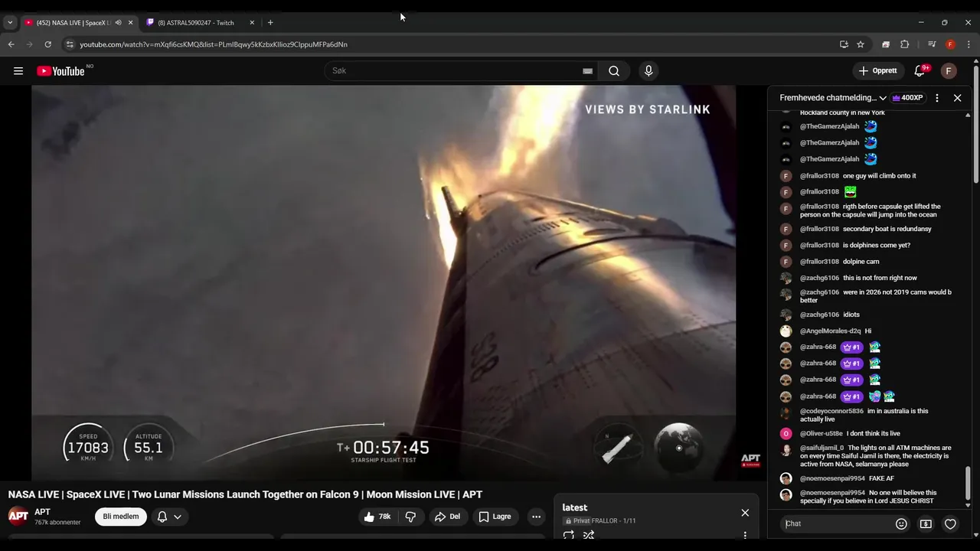The height and width of the screenshot is (551, 980).
Task: Go back in the browser
Action: 11,44
